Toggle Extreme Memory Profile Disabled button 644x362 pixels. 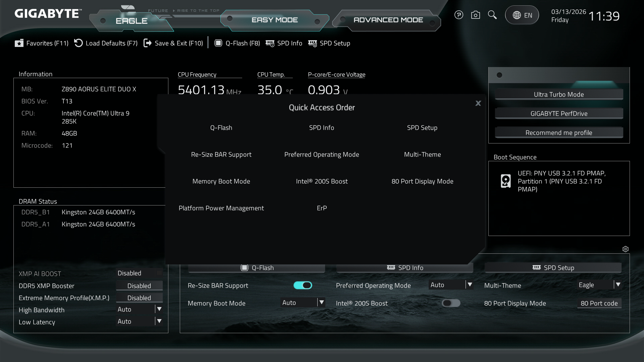(139, 298)
